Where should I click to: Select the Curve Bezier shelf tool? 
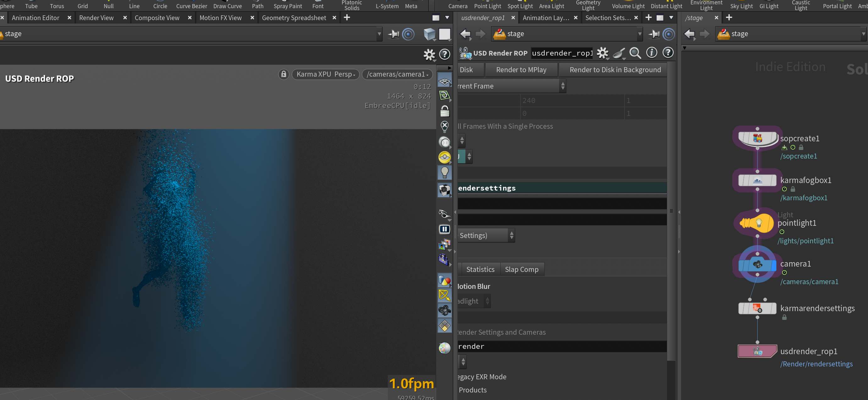[191, 6]
